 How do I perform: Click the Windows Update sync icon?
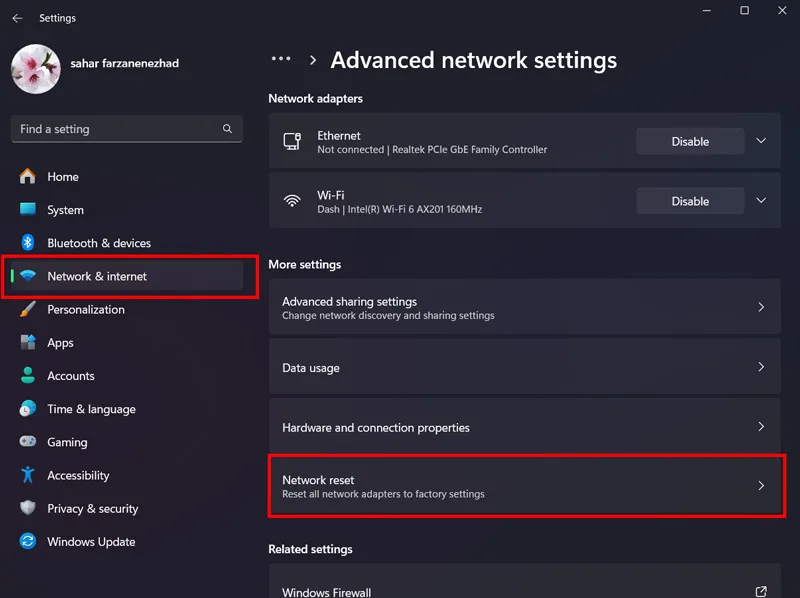click(28, 541)
